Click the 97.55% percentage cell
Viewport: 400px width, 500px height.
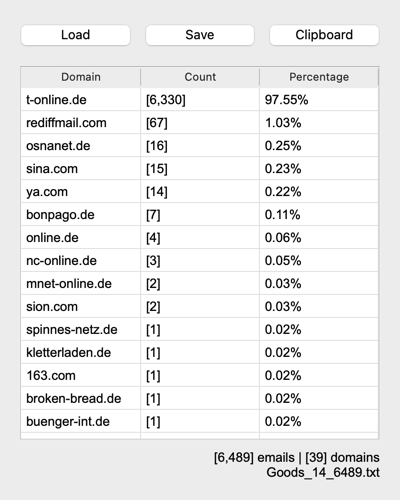click(x=286, y=100)
